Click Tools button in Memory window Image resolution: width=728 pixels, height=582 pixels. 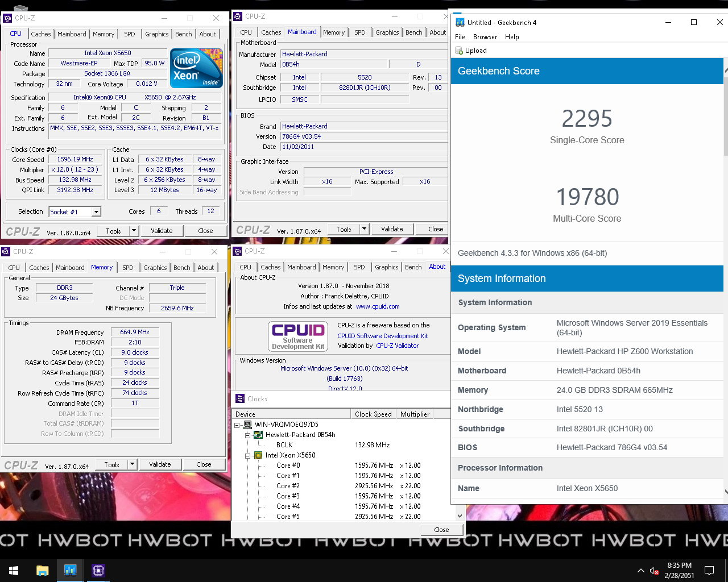tap(112, 464)
